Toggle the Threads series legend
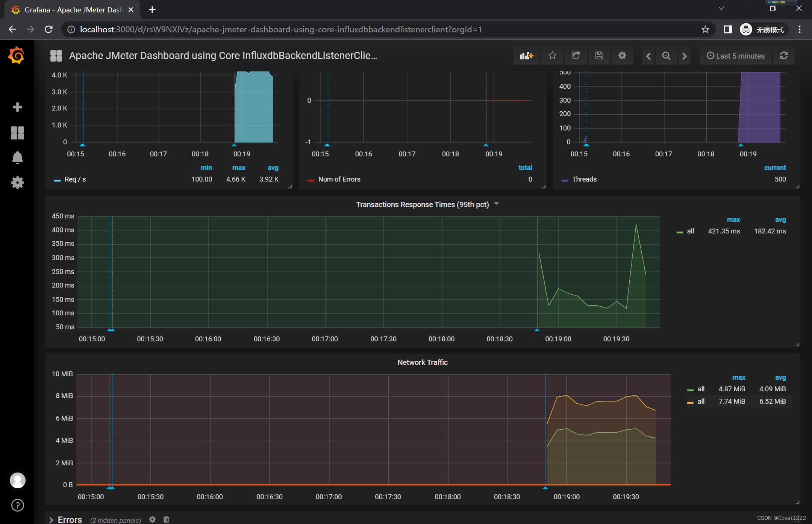This screenshot has height=524, width=812. click(x=584, y=179)
